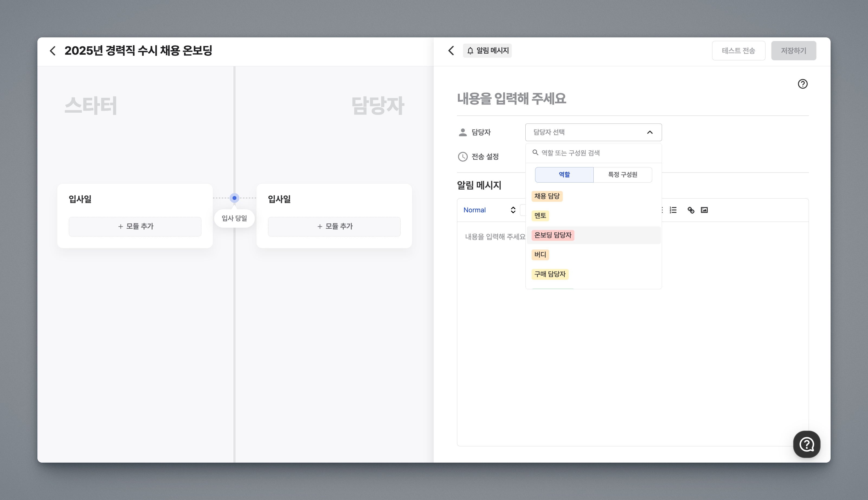Click the insert link icon
The width and height of the screenshot is (868, 500).
[x=691, y=210]
